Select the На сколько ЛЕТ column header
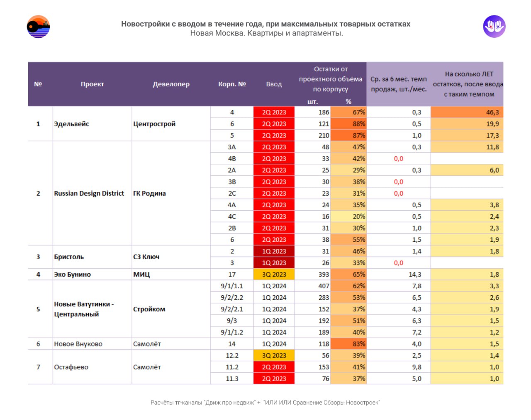 point(467,84)
